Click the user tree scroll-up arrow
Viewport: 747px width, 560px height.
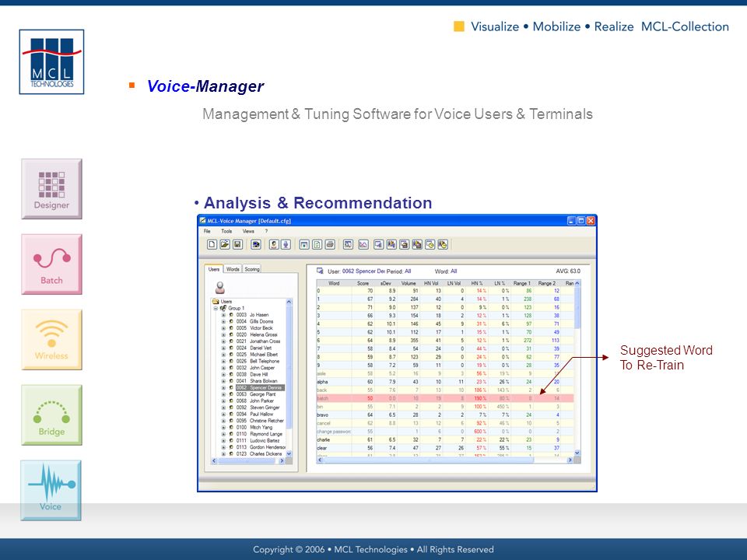click(289, 302)
